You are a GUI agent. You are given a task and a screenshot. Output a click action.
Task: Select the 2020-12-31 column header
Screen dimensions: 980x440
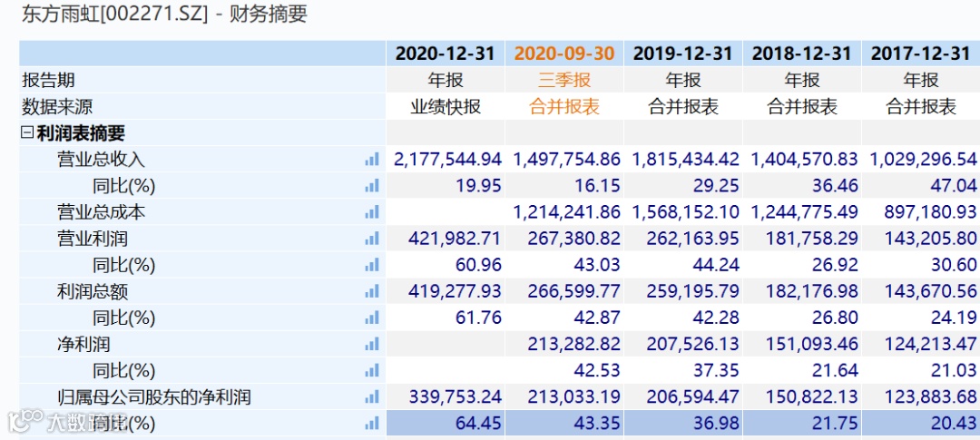pos(445,54)
